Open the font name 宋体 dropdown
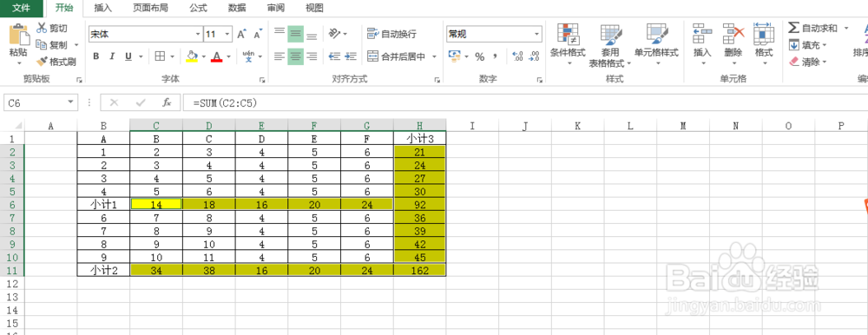The width and height of the screenshot is (868, 335). coord(197,35)
